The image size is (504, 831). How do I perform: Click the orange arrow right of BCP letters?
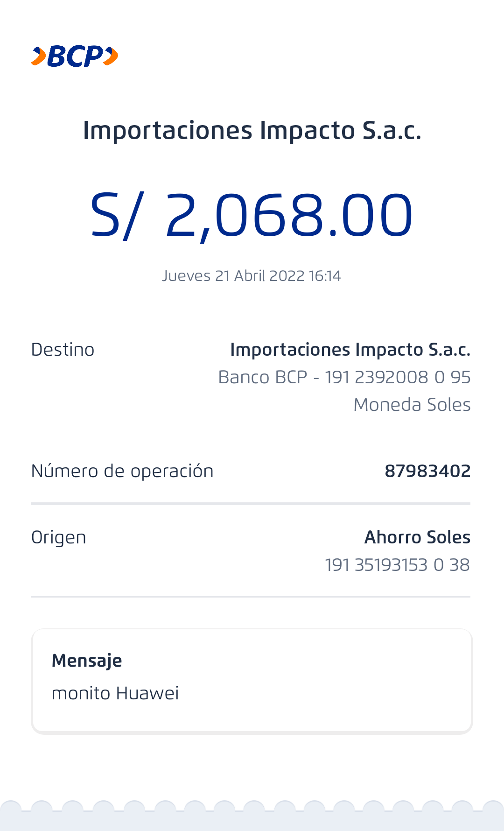111,56
